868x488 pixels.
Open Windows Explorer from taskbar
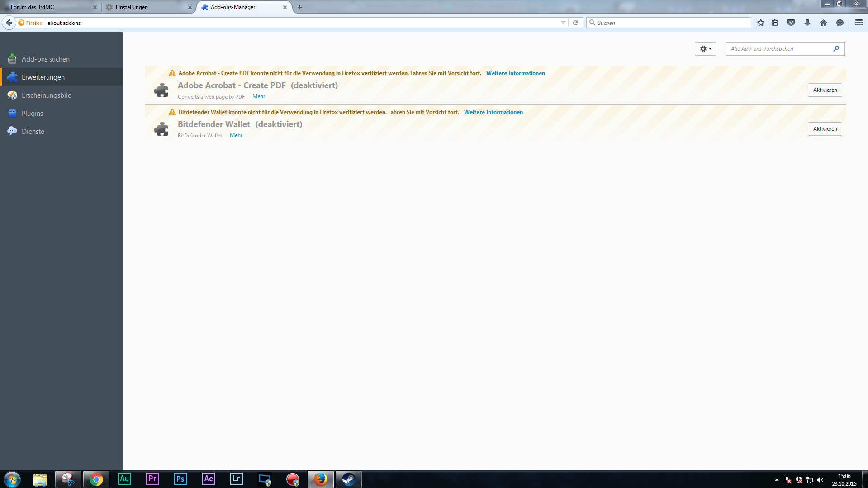pos(40,479)
